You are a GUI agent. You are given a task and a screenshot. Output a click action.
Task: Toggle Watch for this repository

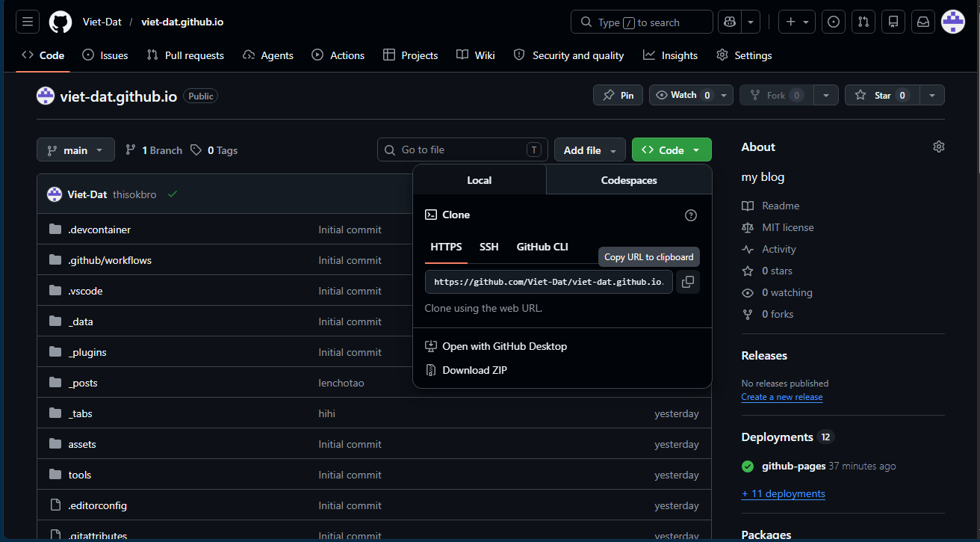point(682,95)
